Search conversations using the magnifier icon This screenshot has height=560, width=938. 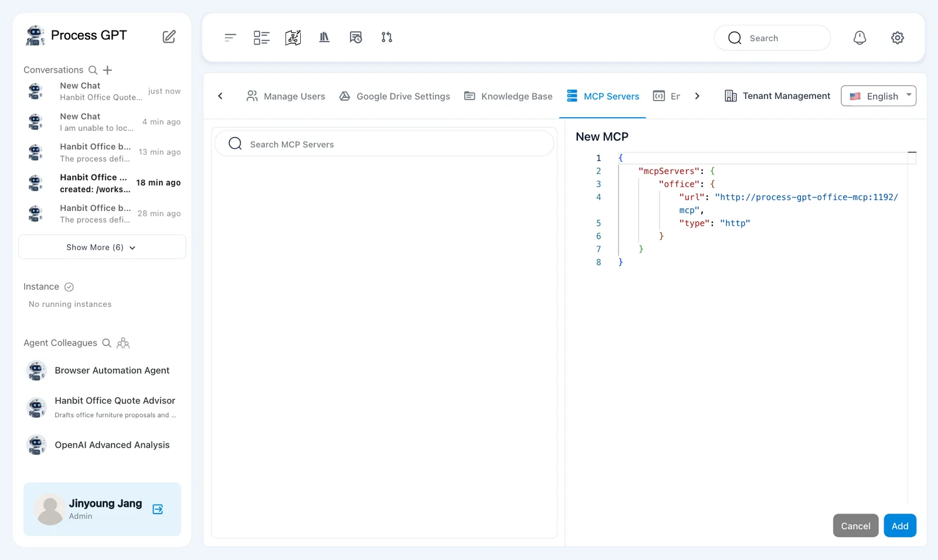93,70
